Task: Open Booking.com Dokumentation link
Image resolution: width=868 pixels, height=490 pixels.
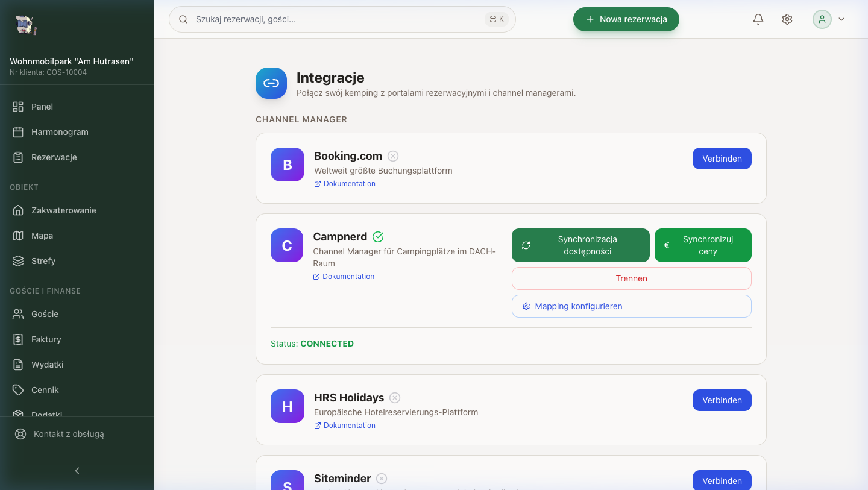Action: (345, 184)
